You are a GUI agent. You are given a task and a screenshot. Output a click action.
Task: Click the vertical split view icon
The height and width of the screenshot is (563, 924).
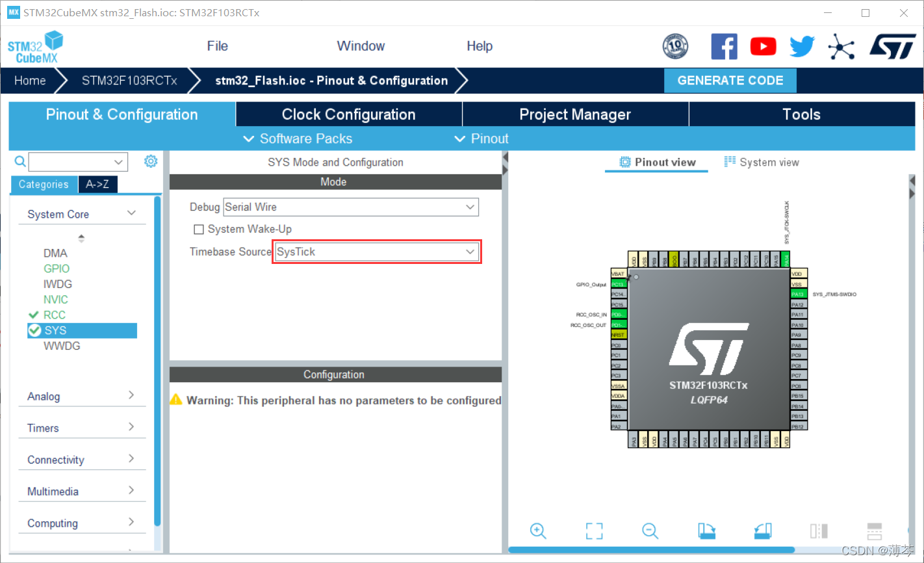[x=819, y=530]
